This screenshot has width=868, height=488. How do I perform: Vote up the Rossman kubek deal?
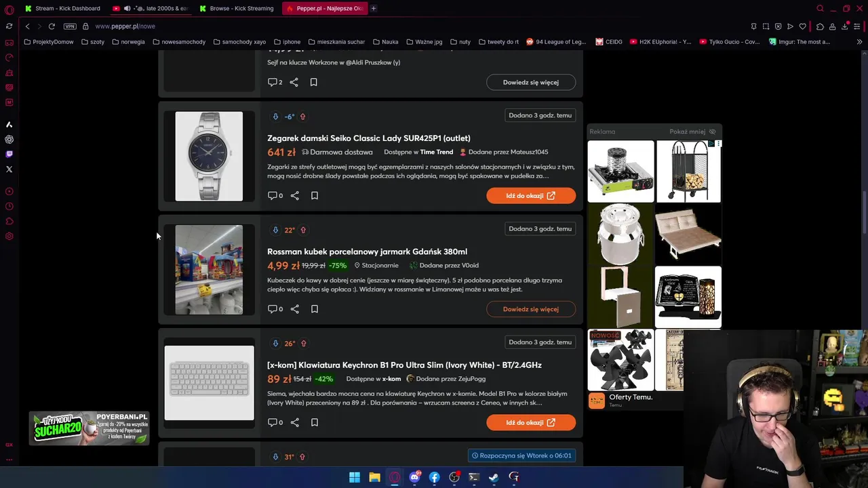[303, 230]
